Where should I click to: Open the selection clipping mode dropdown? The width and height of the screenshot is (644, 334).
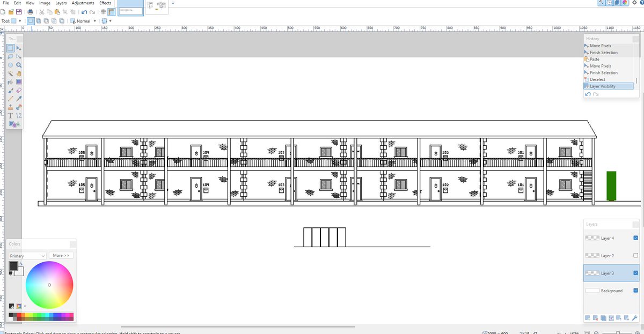click(x=107, y=21)
